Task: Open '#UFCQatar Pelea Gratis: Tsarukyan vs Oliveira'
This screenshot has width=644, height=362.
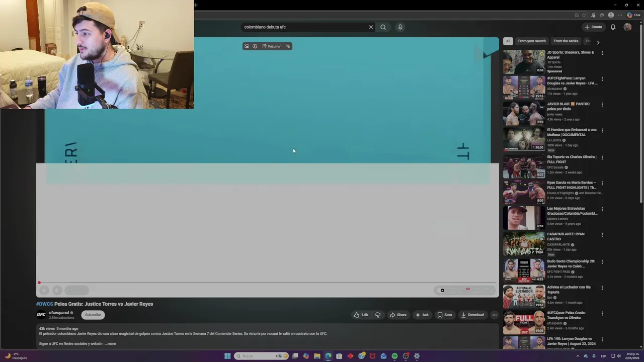Action: coord(567,315)
